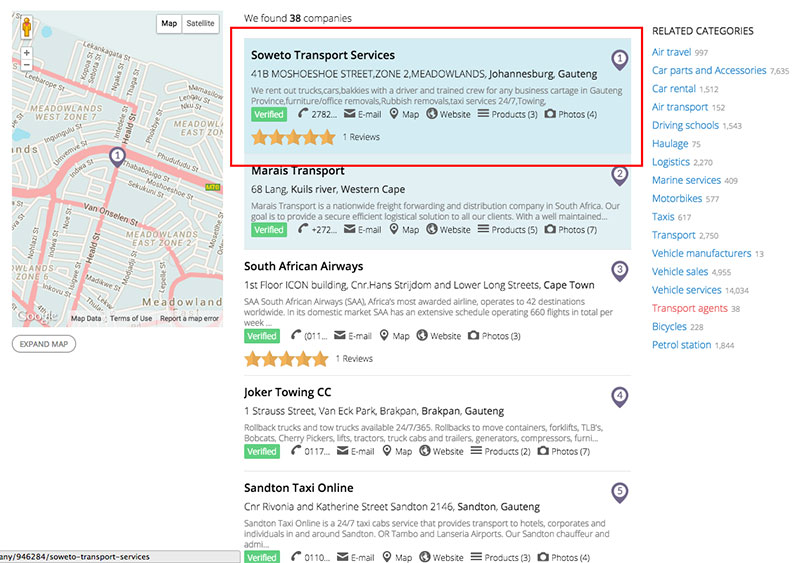Open Website globe for Marais Transport
This screenshot has width=800, height=563.
(432, 229)
